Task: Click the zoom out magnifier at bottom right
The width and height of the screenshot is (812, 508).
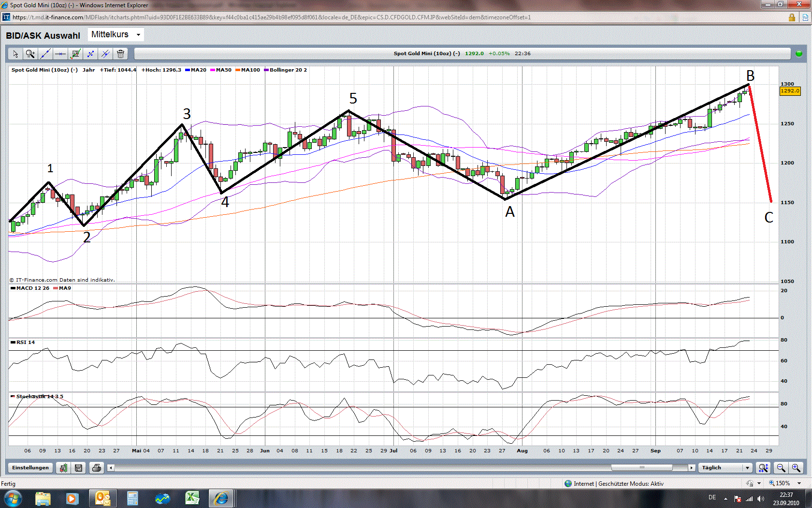Action: (781, 468)
